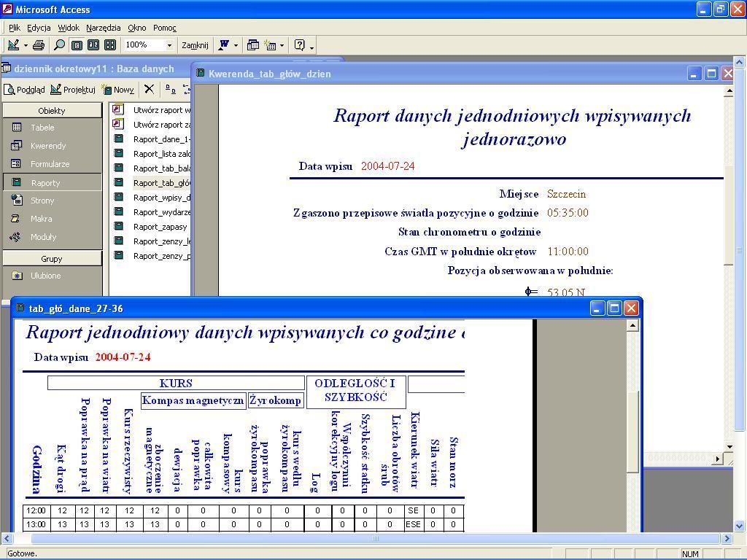Select Raport_wpisy_d report item
The image size is (747, 560).
pyautogui.click(x=151, y=198)
